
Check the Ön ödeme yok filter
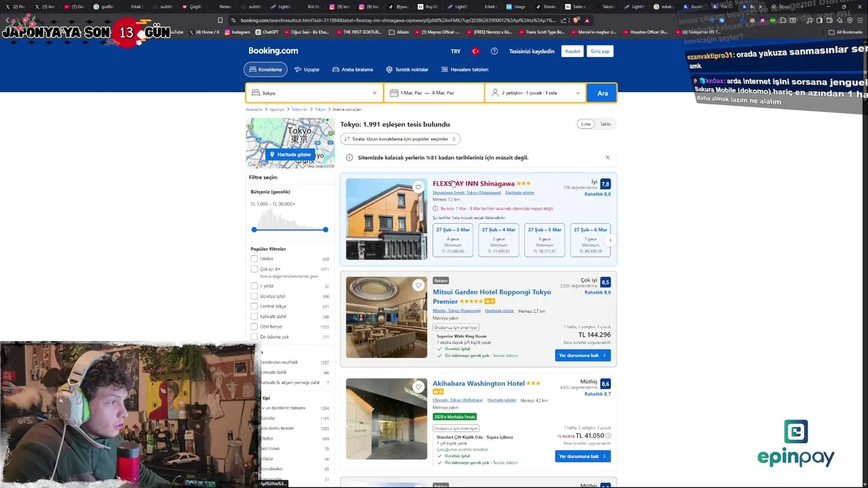click(254, 337)
